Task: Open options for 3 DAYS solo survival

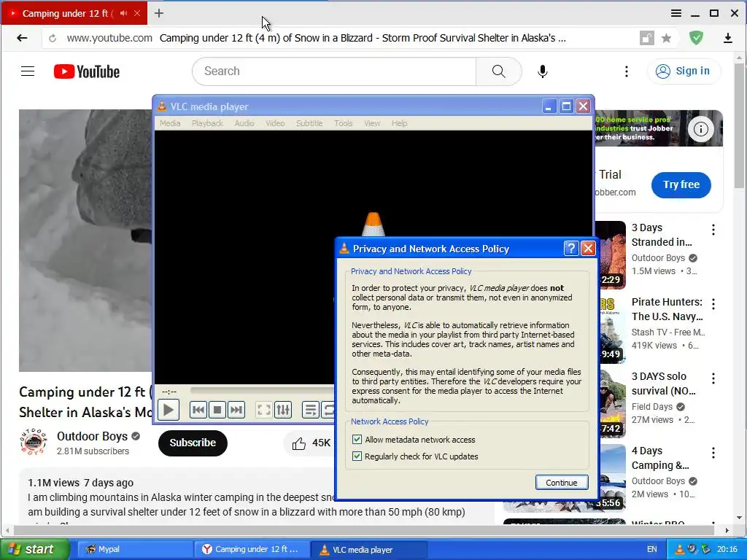Action: click(713, 378)
